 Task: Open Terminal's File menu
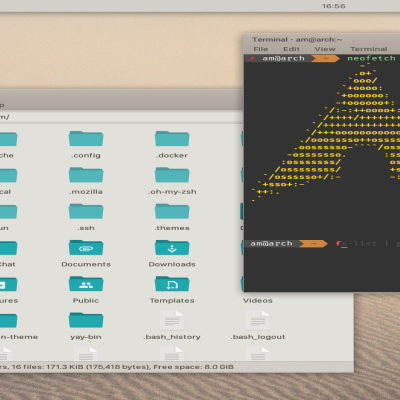[x=261, y=49]
